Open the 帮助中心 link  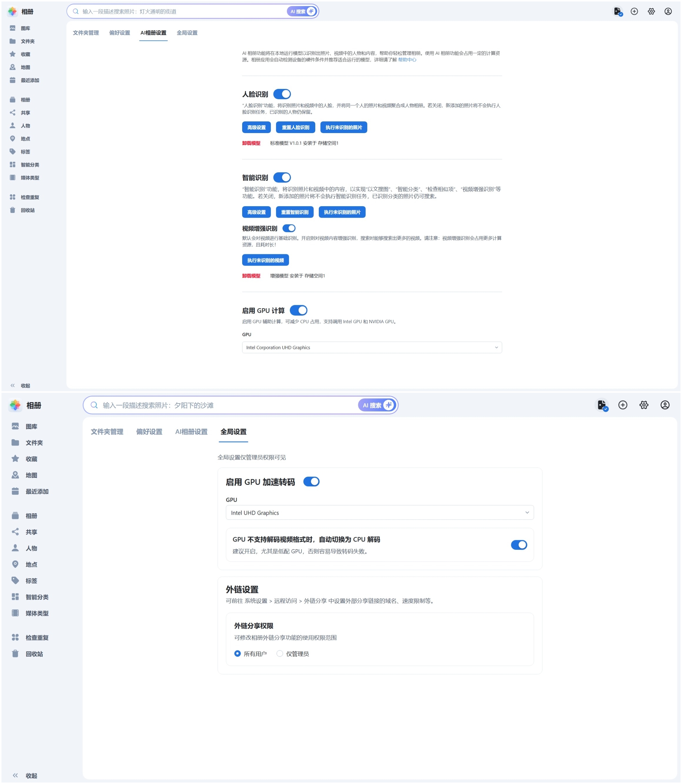click(407, 60)
